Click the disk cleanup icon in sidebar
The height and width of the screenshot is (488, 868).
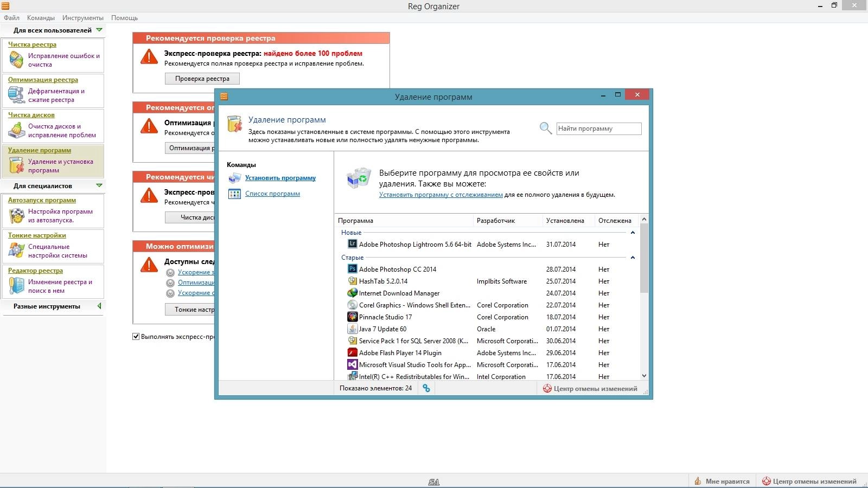coord(16,130)
